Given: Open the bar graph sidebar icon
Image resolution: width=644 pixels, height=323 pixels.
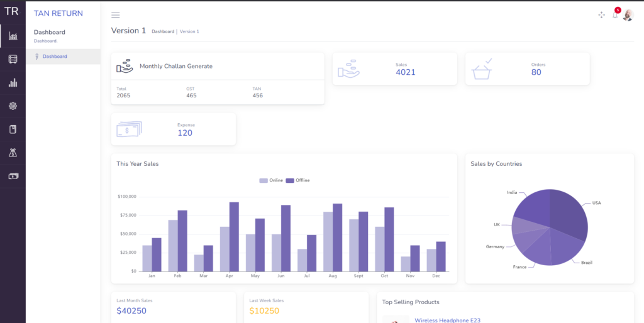Looking at the screenshot, I should [x=13, y=82].
